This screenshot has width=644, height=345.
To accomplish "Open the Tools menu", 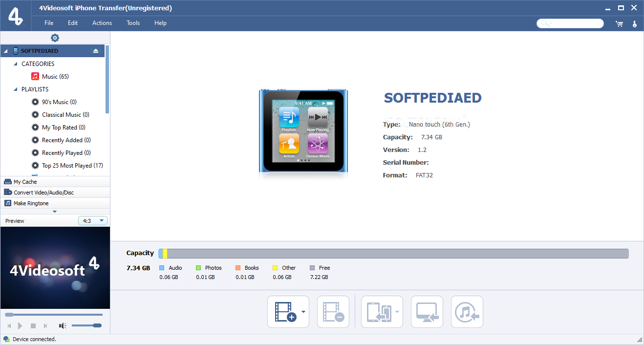I will click(133, 23).
